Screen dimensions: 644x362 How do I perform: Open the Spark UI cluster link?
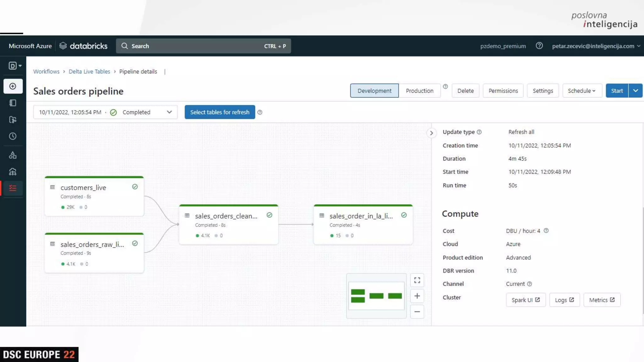(525, 300)
